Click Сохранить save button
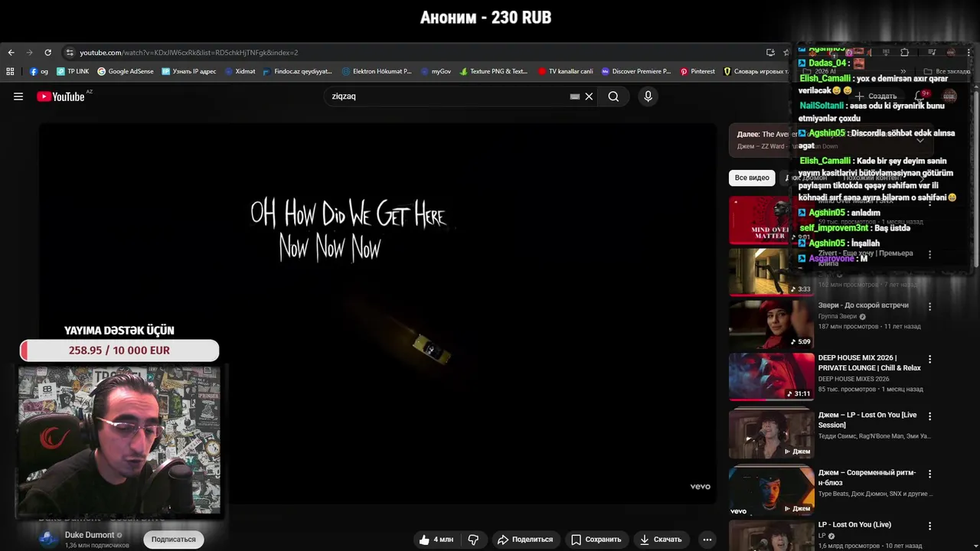980x551 pixels. point(596,540)
